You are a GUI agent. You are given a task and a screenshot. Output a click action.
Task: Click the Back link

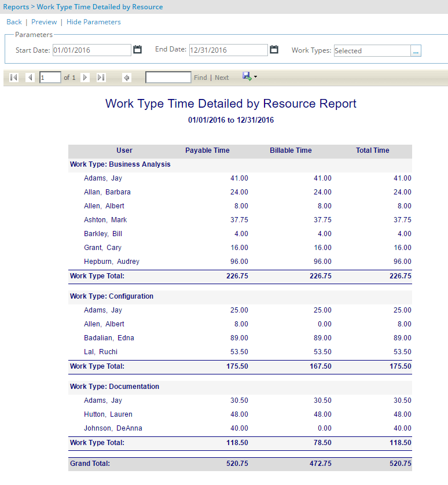(x=14, y=22)
